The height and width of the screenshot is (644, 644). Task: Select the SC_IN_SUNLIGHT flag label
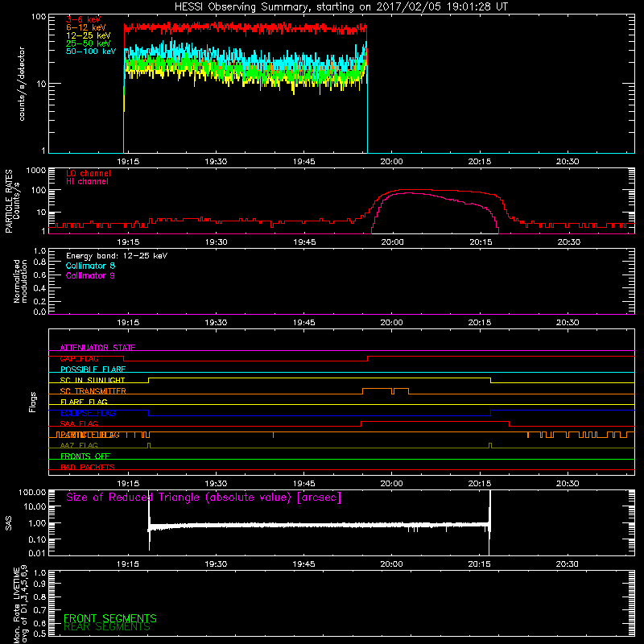point(93,380)
